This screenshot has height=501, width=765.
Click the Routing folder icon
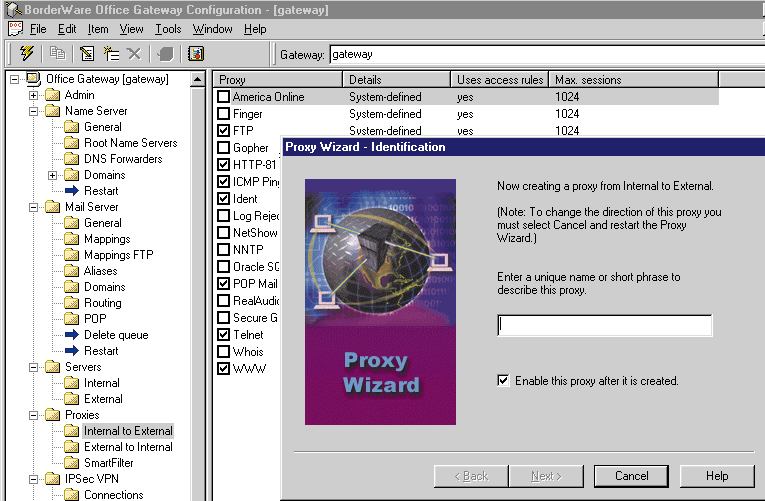click(71, 303)
